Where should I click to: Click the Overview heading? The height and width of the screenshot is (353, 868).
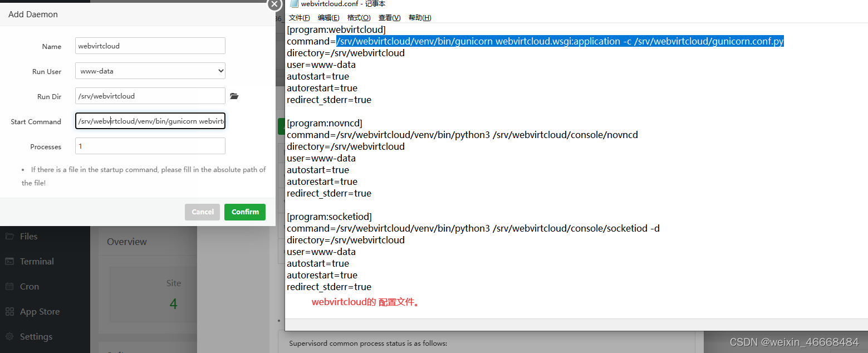(127, 242)
